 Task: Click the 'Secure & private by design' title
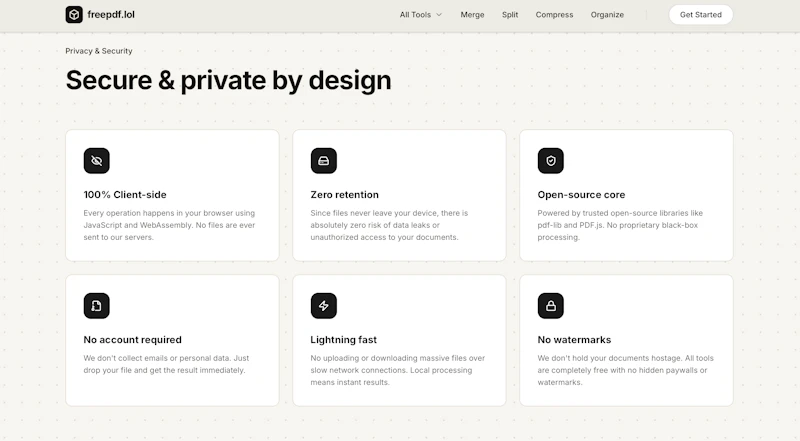229,80
